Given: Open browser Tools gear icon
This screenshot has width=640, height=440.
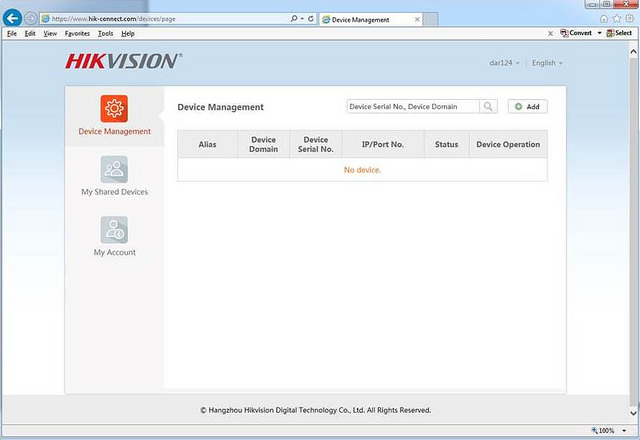Looking at the screenshot, I should tap(630, 18).
